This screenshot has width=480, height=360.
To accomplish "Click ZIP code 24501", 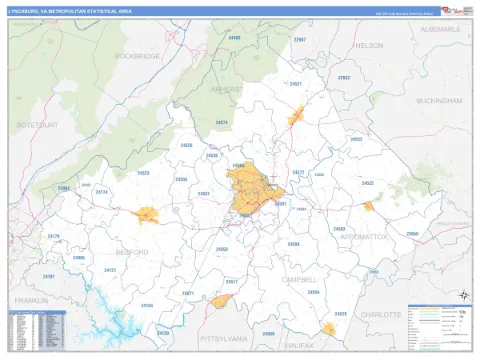I will (x=280, y=204).
